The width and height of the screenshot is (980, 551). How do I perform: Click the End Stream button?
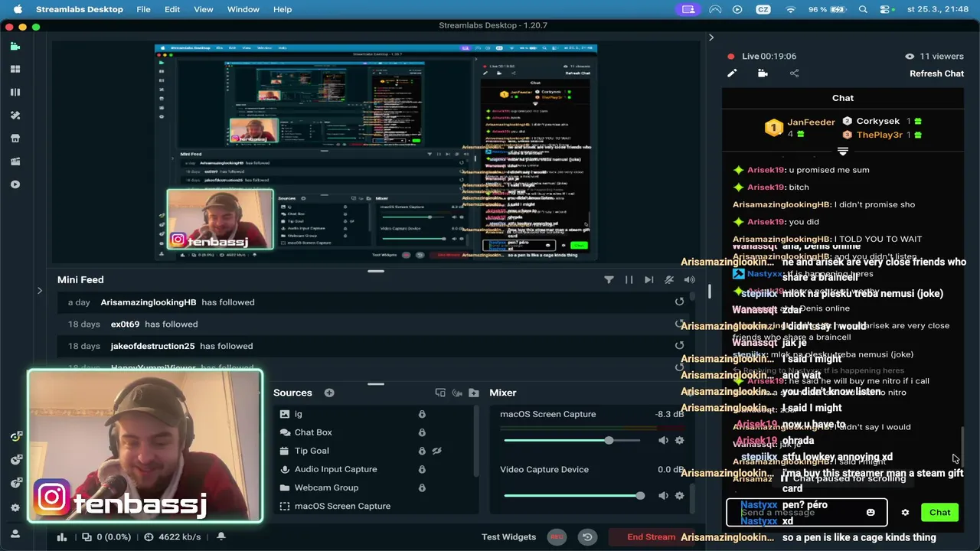651,537
